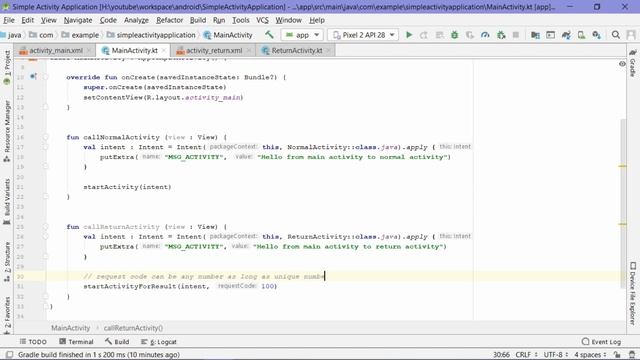This screenshot has width=640, height=360.
Task: Click the user account avatar icon
Action: 631,35
